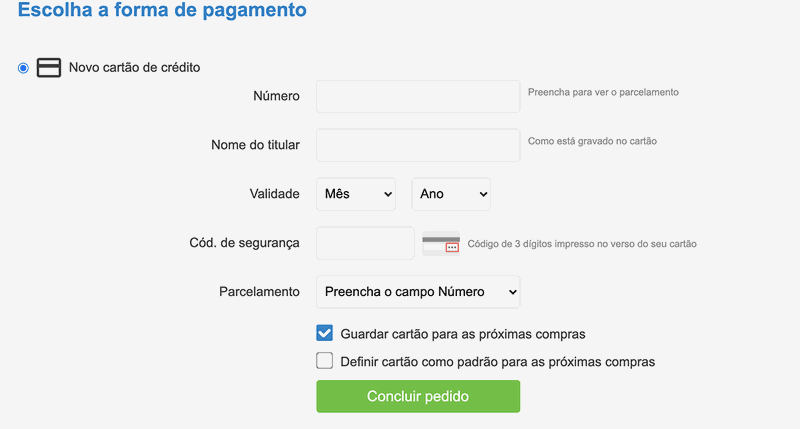Click the Definir cartão como padrão label text

pos(497,362)
